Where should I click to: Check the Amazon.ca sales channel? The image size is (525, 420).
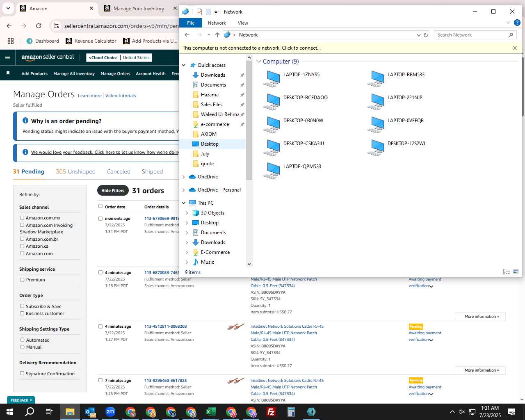tap(22, 246)
